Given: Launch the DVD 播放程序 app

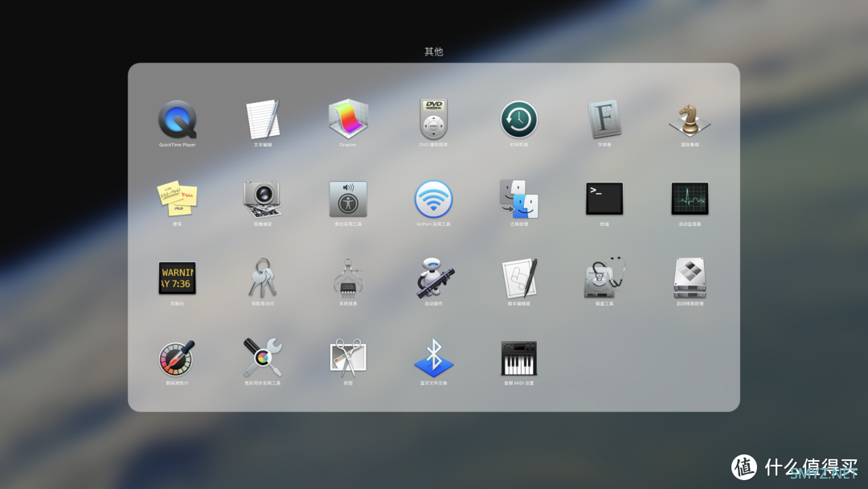Looking at the screenshot, I should pos(433,119).
